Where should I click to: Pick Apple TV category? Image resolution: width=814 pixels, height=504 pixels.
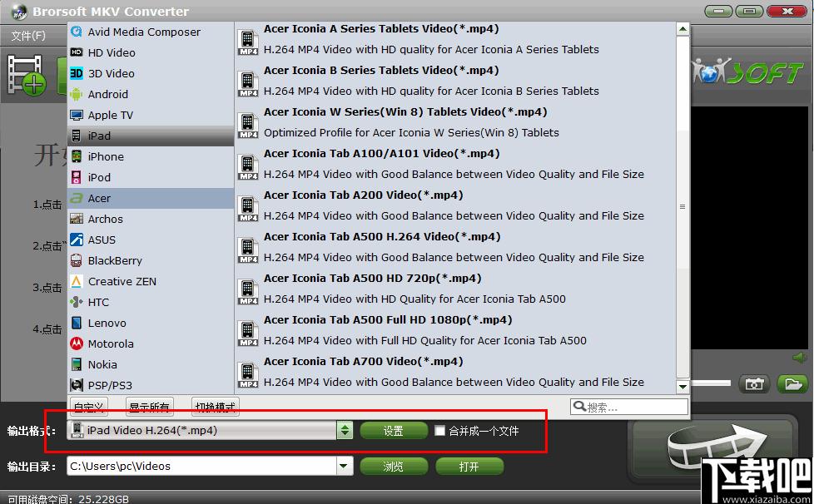pyautogui.click(x=151, y=115)
